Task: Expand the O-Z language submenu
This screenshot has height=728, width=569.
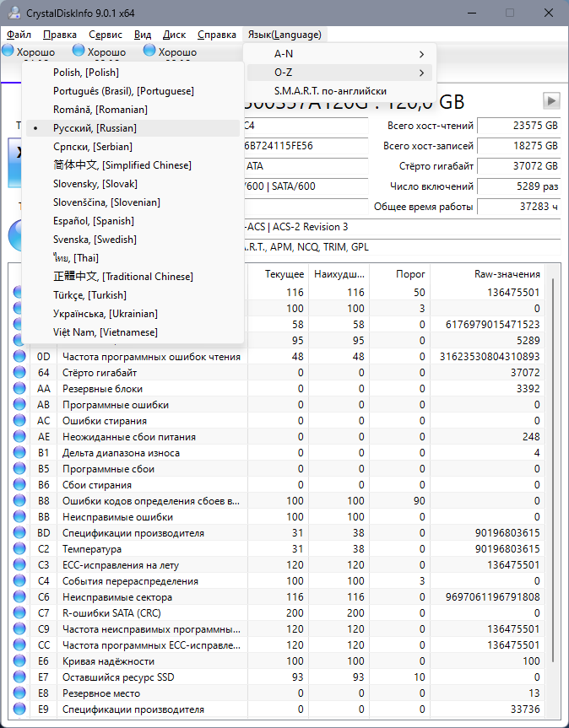Action: click(x=339, y=73)
